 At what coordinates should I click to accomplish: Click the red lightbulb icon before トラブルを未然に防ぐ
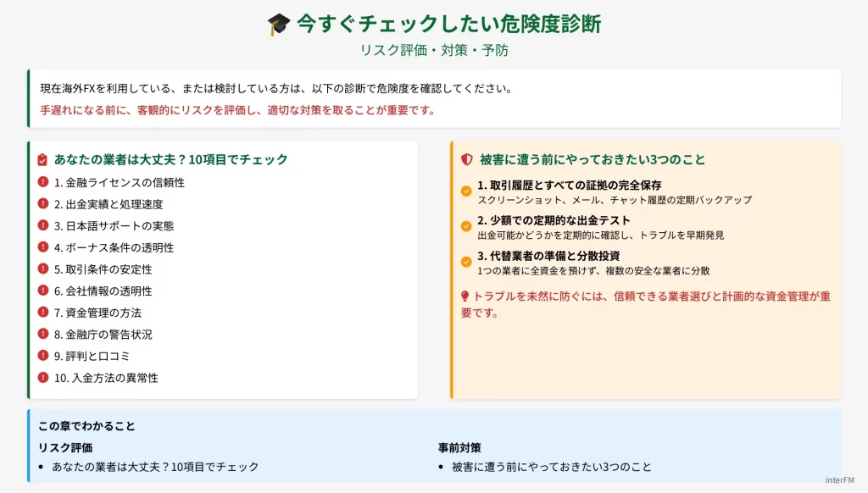[x=465, y=296]
